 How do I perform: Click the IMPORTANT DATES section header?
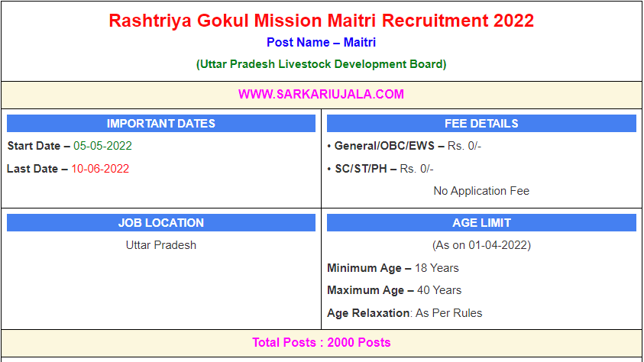coord(161,124)
